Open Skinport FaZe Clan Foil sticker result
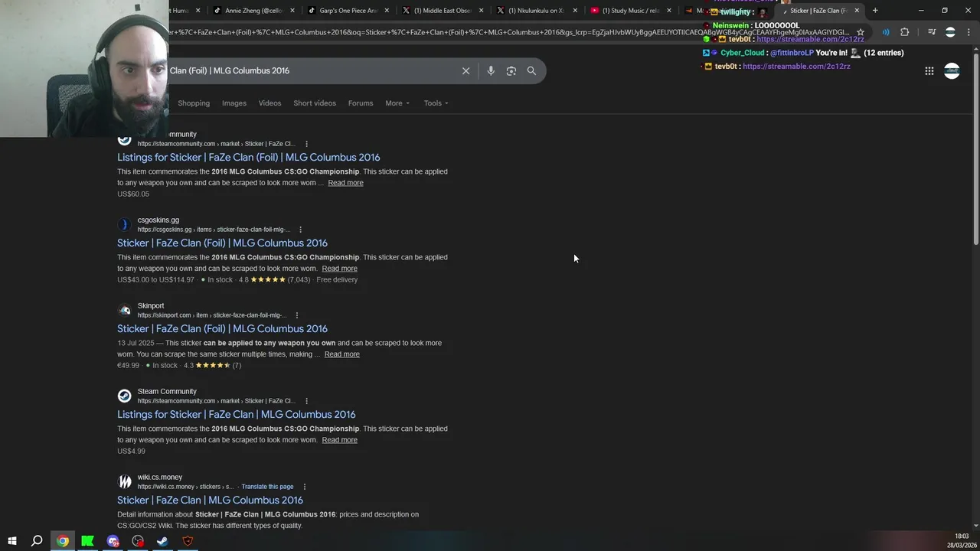980x551 pixels. pos(222,328)
